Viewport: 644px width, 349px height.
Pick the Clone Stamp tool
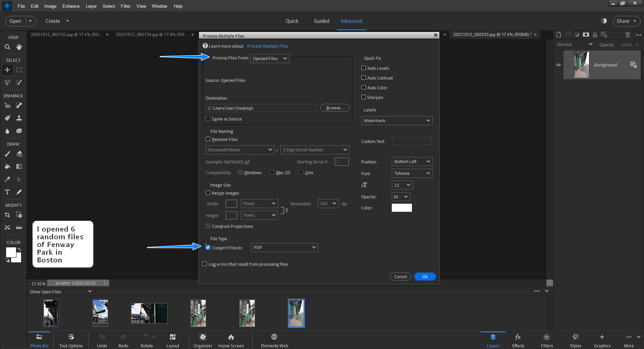coord(19,118)
